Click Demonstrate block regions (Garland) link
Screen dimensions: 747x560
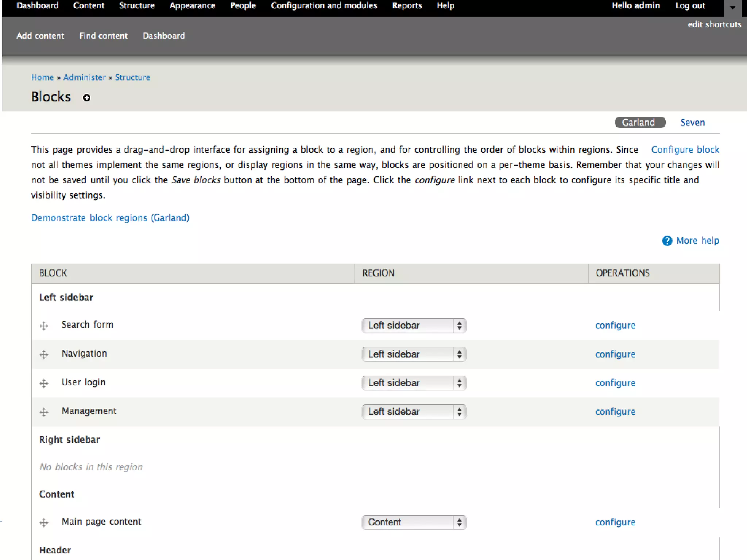[110, 218]
